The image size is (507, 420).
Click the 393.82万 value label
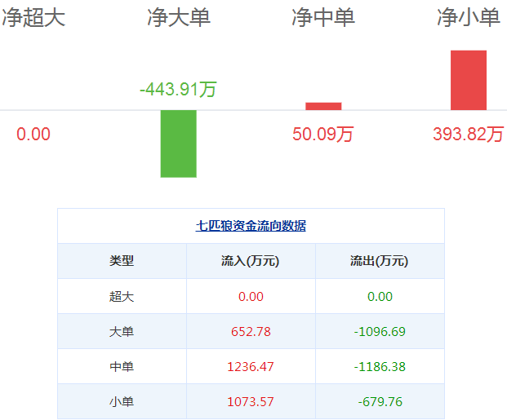point(468,134)
